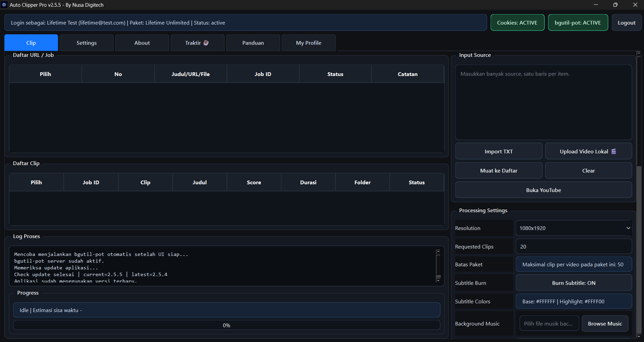Click the Browse Music button
This screenshot has width=644, height=342.
pyautogui.click(x=605, y=324)
